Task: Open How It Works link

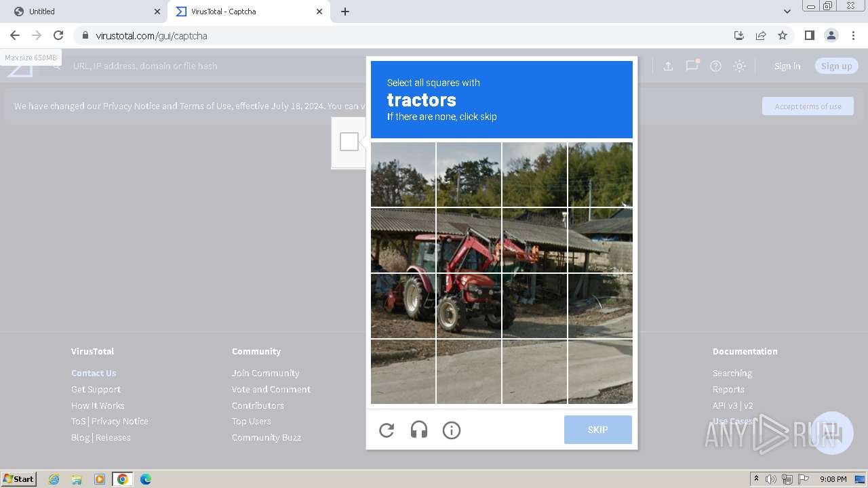Action: point(98,405)
